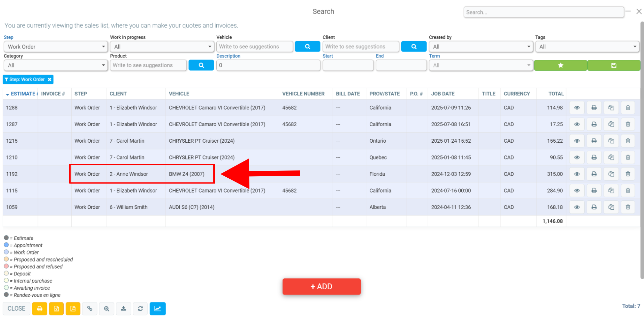Viewport: 644px width, 318px height.
Task: Search vehicles with the blue magnifier button
Action: click(x=307, y=47)
